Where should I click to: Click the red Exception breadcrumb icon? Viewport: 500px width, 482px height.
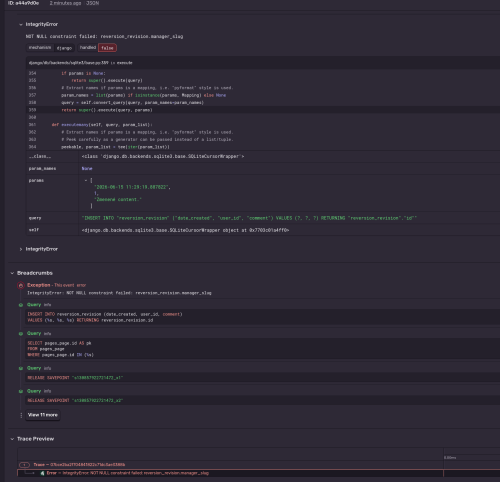point(21,285)
